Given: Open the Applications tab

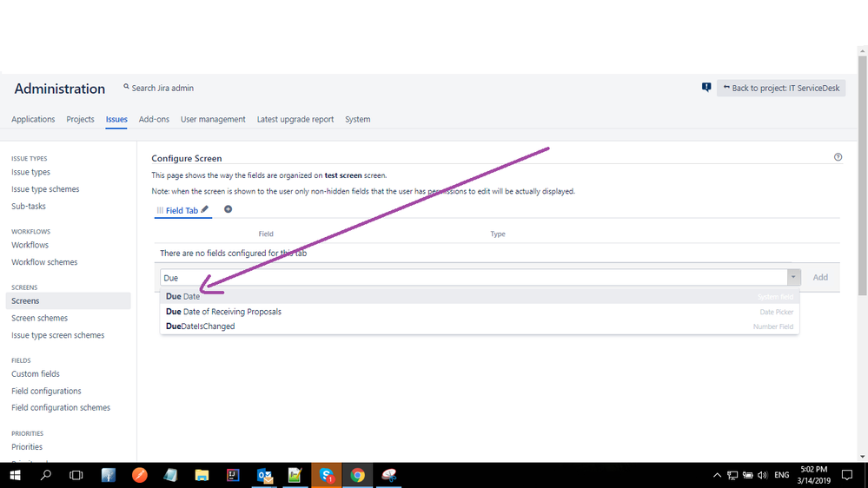Looking at the screenshot, I should (33, 119).
